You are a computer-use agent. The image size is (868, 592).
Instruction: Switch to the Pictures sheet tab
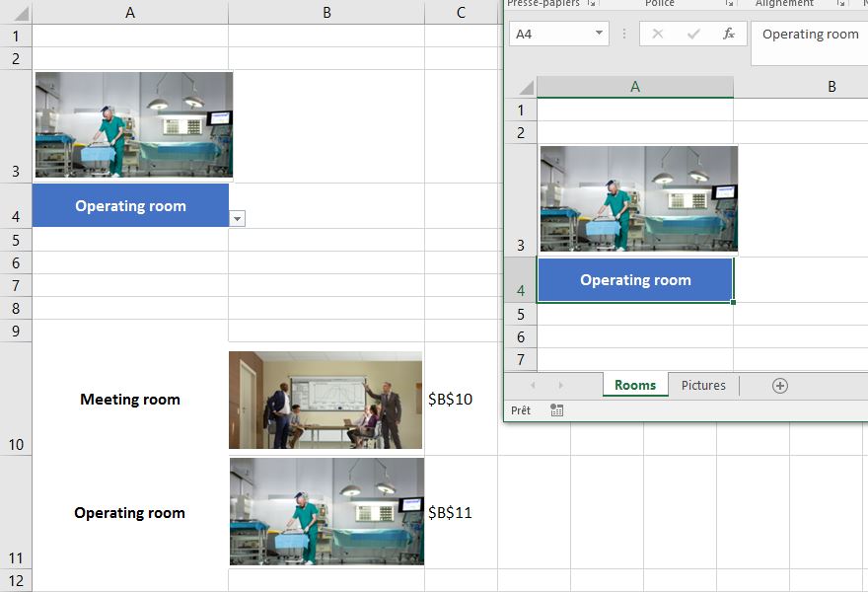[x=703, y=385]
